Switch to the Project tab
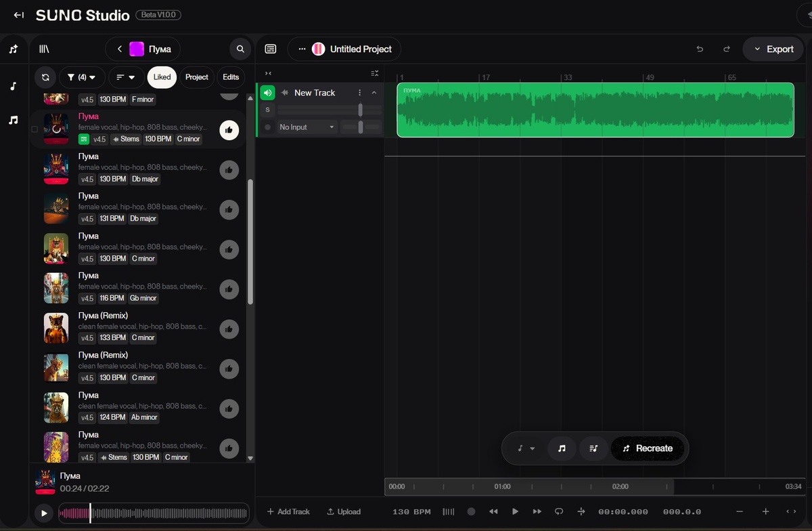The image size is (812, 531). coord(197,77)
